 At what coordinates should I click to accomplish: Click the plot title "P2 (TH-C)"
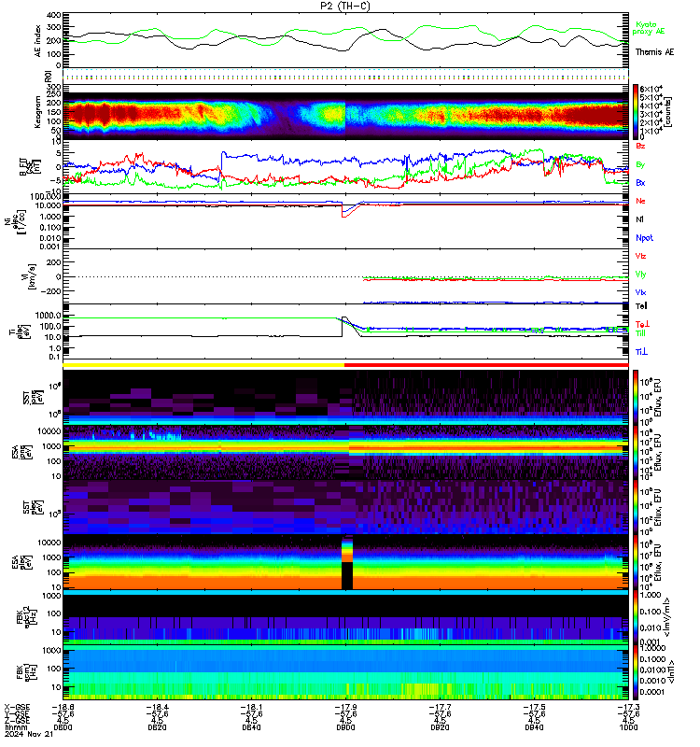[x=345, y=6]
